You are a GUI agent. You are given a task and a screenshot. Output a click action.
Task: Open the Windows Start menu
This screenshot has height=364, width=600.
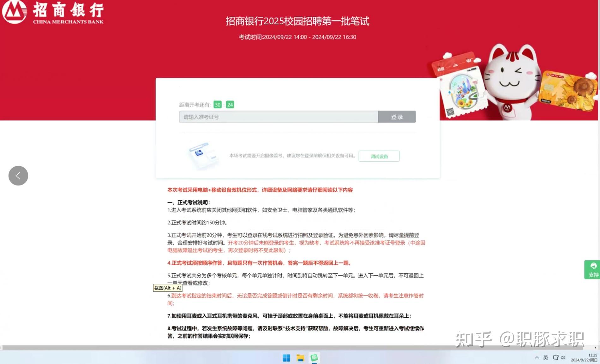coord(286,358)
